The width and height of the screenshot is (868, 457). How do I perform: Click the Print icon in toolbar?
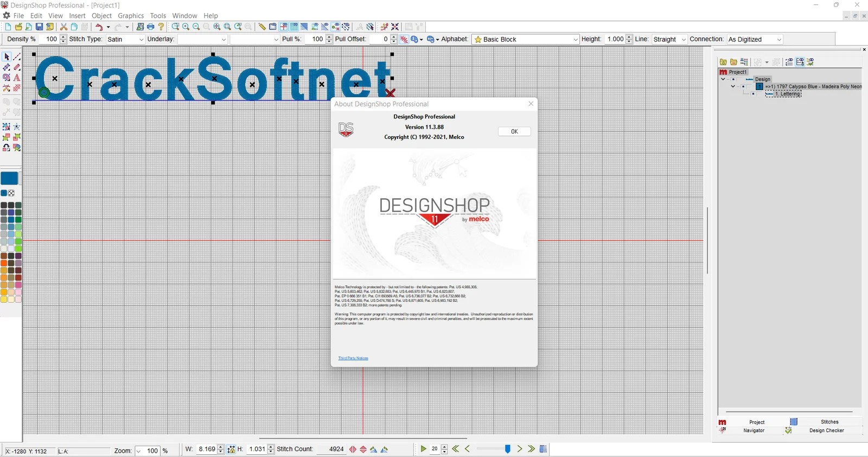151,27
